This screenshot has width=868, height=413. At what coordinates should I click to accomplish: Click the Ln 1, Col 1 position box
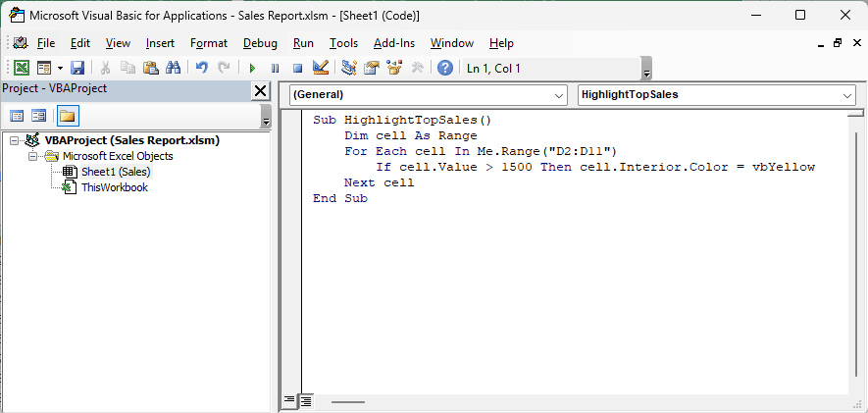(x=552, y=69)
